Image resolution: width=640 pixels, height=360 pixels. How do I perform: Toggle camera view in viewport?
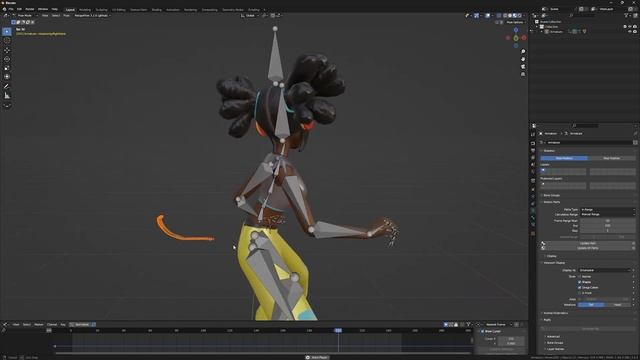523,67
